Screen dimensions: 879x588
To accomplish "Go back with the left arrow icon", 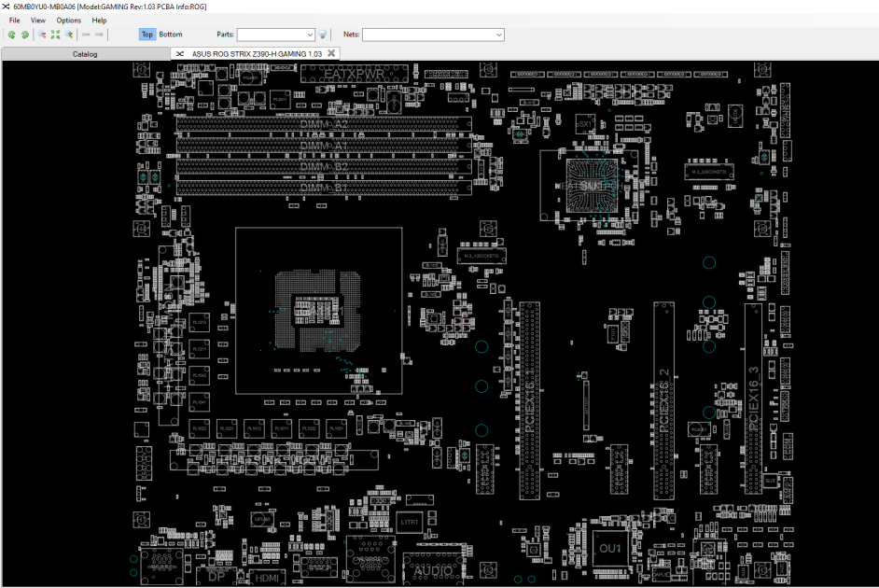I will coord(86,35).
